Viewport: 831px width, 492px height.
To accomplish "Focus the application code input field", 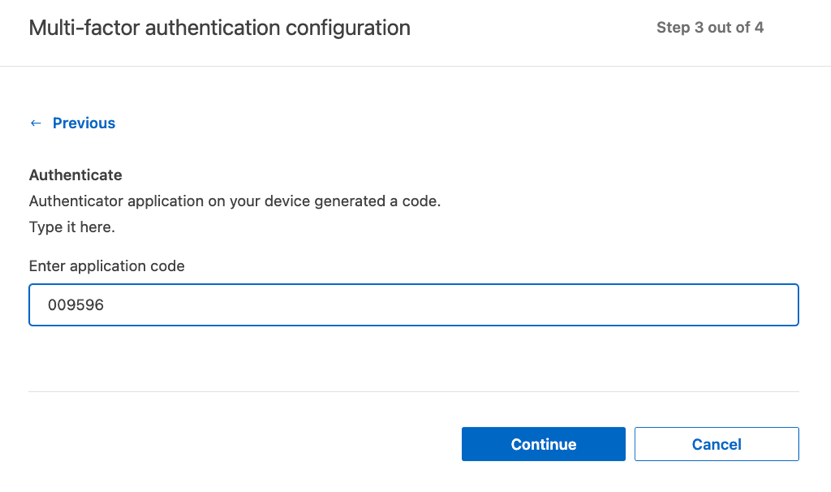I will (413, 305).
